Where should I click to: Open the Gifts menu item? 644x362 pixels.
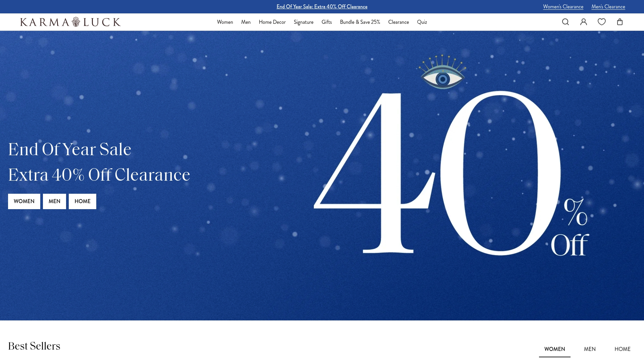(327, 22)
